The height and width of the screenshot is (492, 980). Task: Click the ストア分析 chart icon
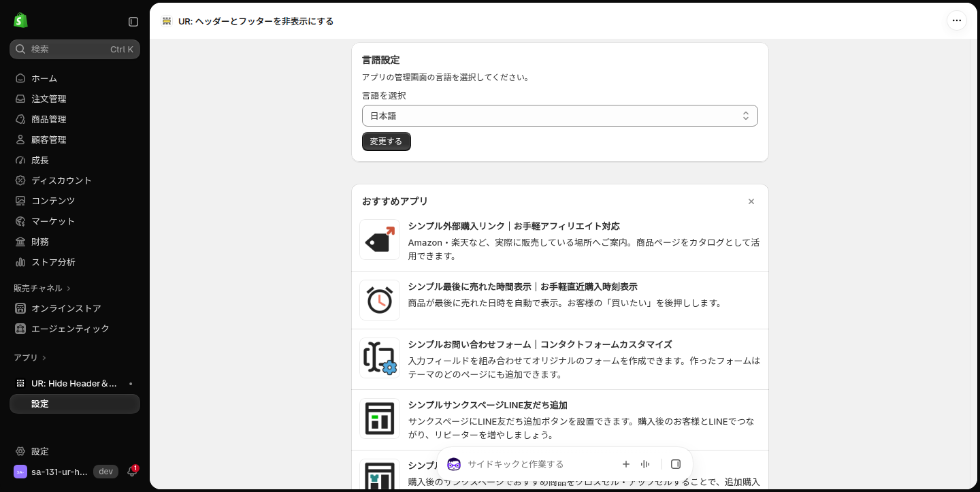pos(20,262)
